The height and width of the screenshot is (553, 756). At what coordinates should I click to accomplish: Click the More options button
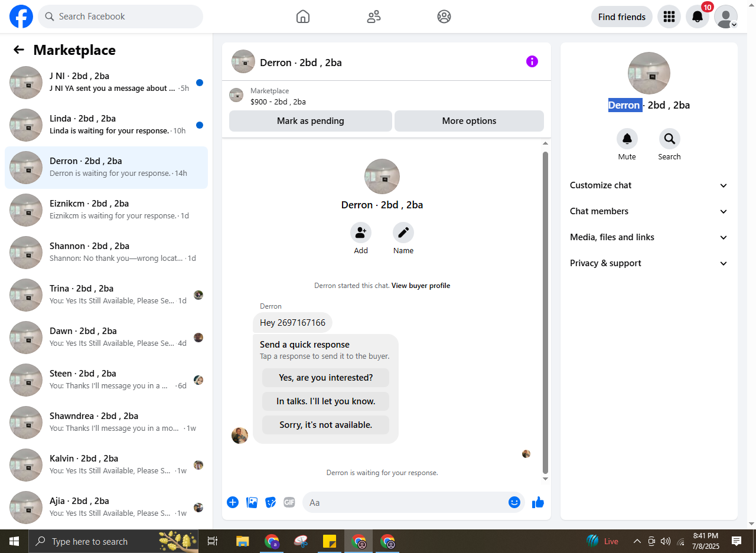point(469,121)
